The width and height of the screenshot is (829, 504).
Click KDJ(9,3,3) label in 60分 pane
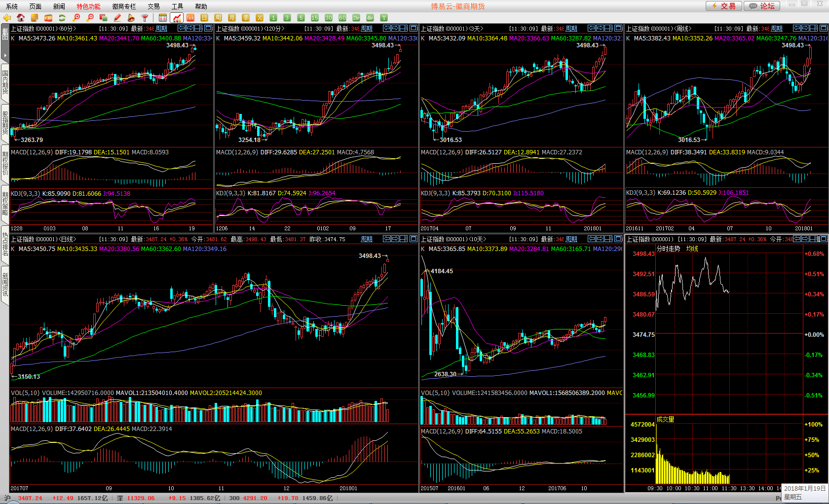coord(26,193)
